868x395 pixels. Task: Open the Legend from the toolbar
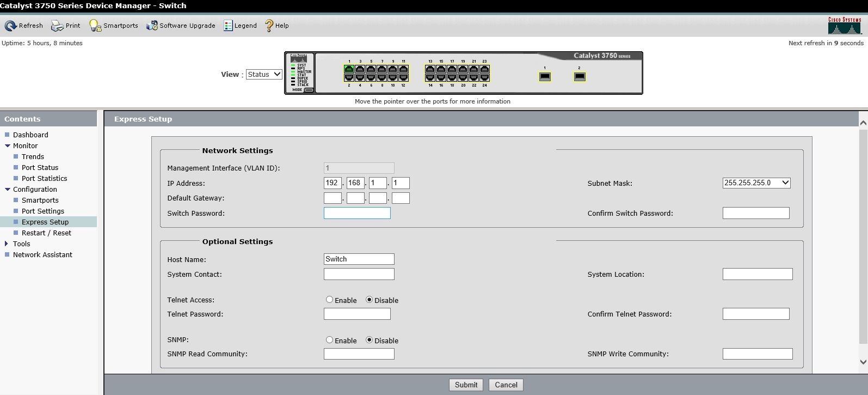click(x=240, y=26)
